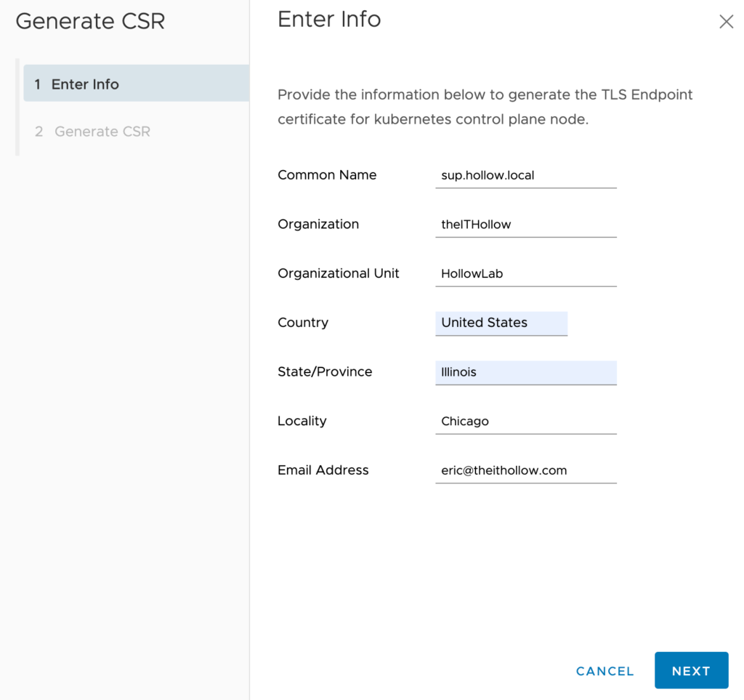The height and width of the screenshot is (700, 744).
Task: Click the Organization label text
Action: click(318, 225)
